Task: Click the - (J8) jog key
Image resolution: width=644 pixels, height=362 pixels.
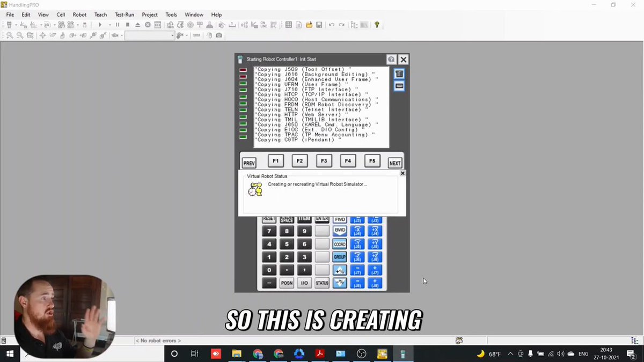Action: point(357,283)
